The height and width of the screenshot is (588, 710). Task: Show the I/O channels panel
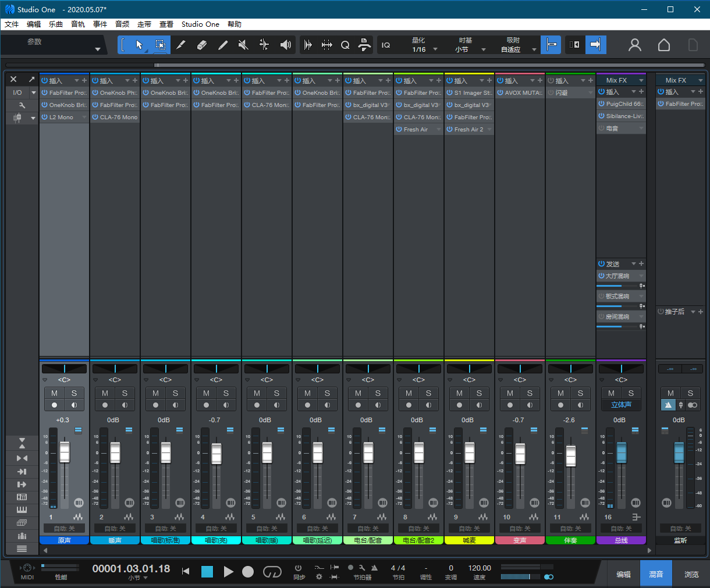(x=17, y=92)
